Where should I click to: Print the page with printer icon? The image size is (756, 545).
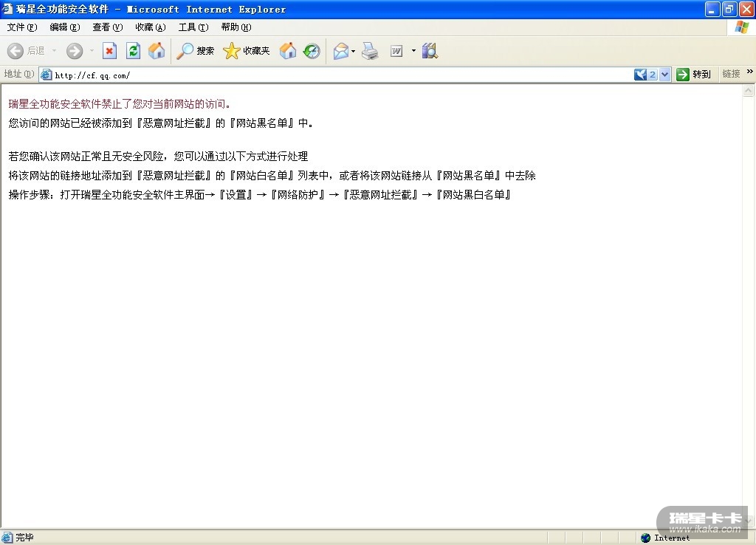pos(370,51)
